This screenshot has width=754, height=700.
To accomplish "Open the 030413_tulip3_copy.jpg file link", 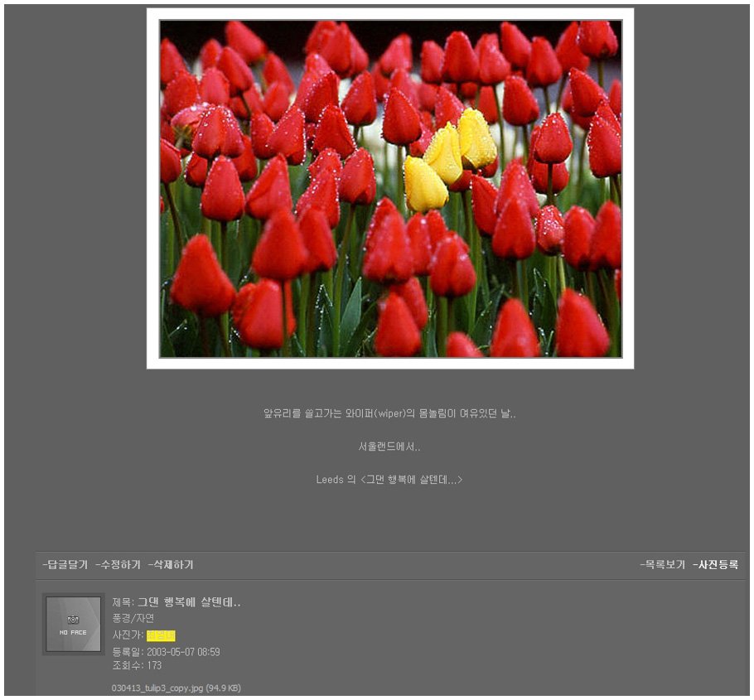I will (176, 688).
